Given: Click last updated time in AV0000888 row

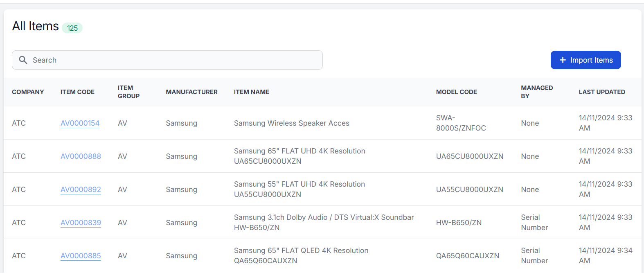Looking at the screenshot, I should [x=606, y=156].
